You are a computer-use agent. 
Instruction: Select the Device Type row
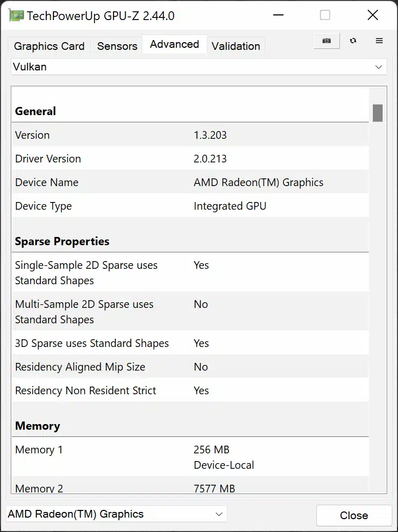pyautogui.click(x=190, y=206)
